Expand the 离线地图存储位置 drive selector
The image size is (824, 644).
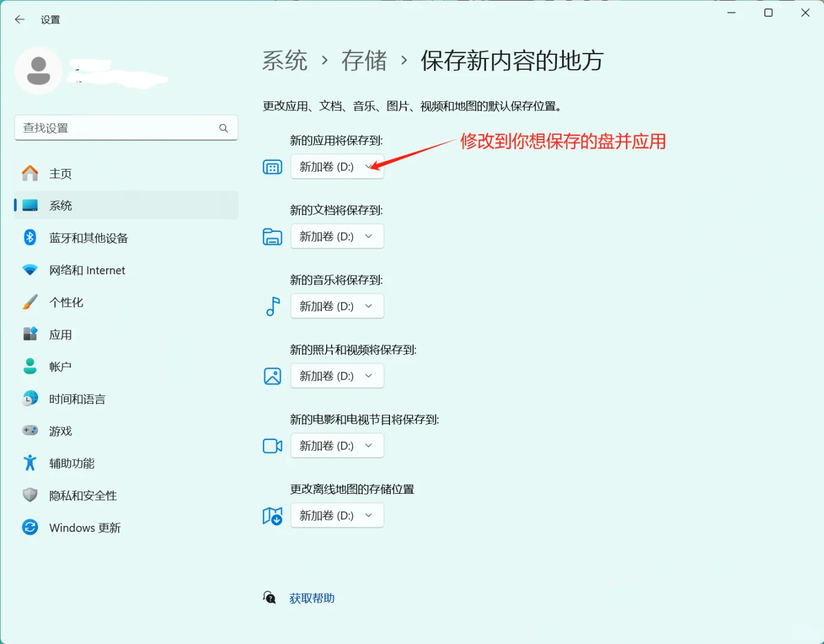click(x=337, y=515)
